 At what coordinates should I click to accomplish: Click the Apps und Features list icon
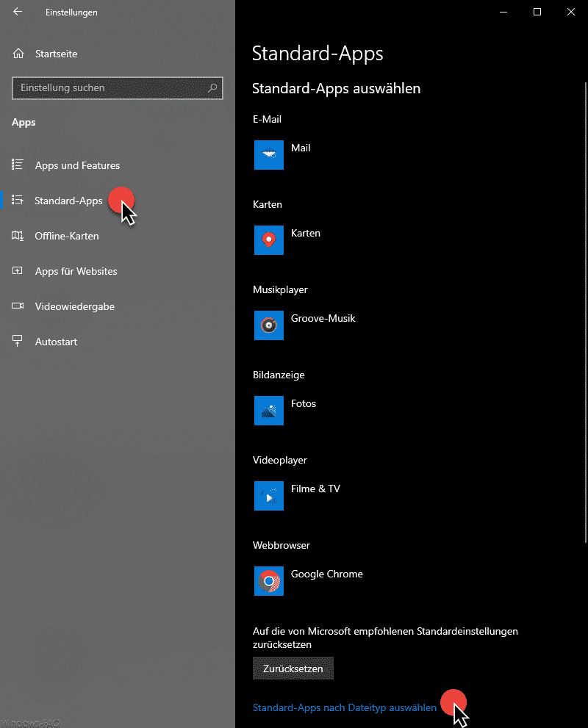click(x=17, y=165)
